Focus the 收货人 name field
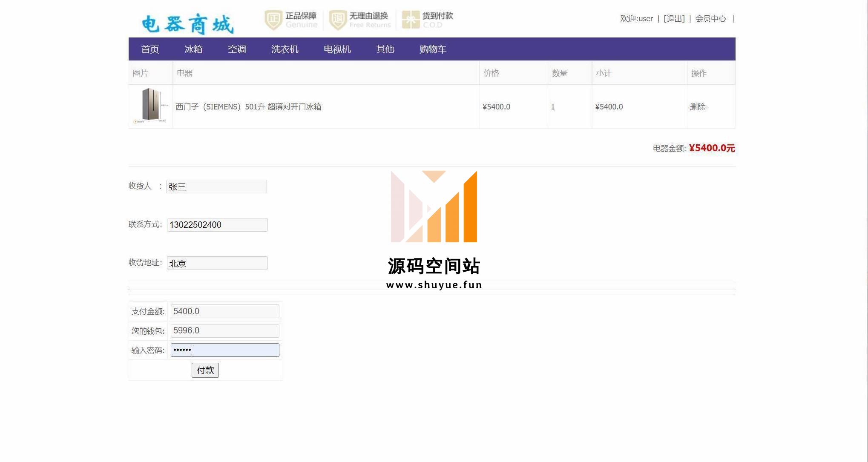This screenshot has width=868, height=462. coord(216,187)
